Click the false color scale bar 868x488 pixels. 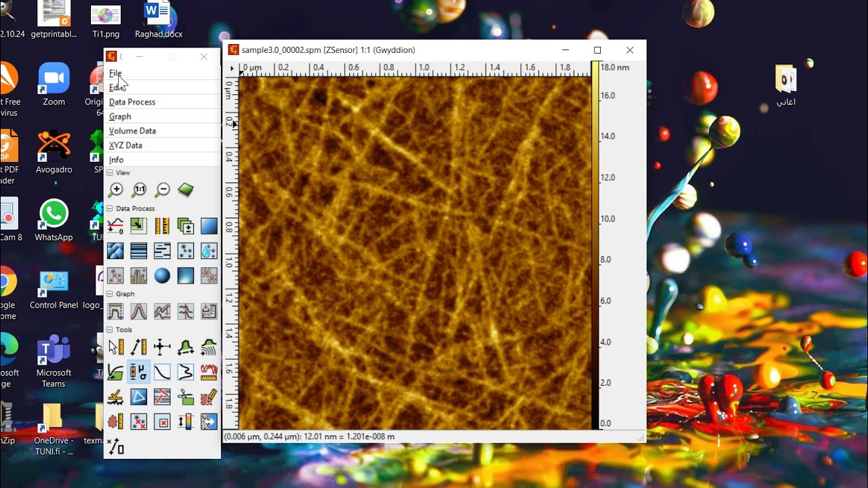[x=595, y=245]
